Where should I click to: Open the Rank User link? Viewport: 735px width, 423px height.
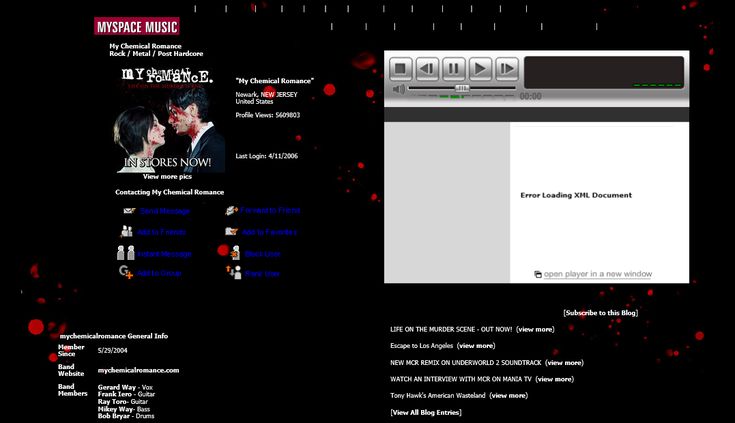pyautogui.click(x=262, y=273)
